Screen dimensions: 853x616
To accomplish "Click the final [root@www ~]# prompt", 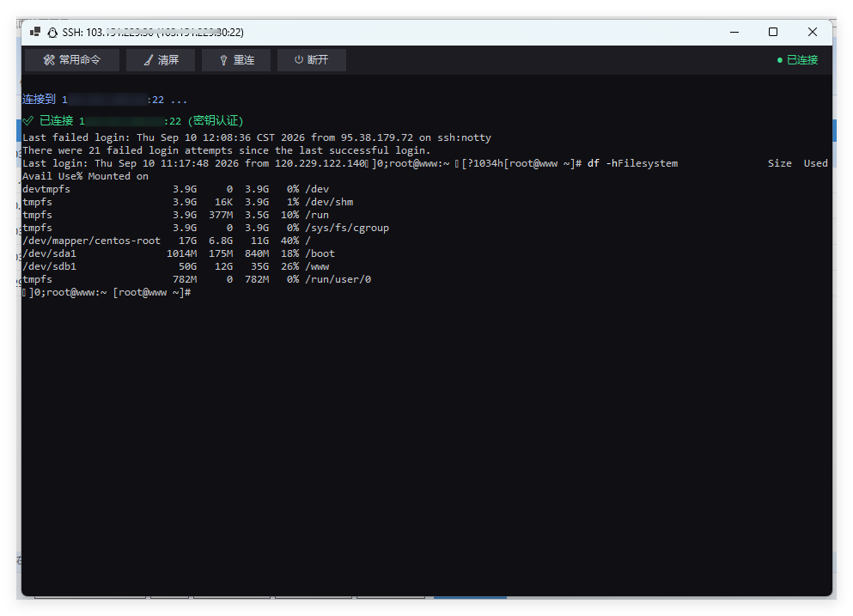I will 152,293.
